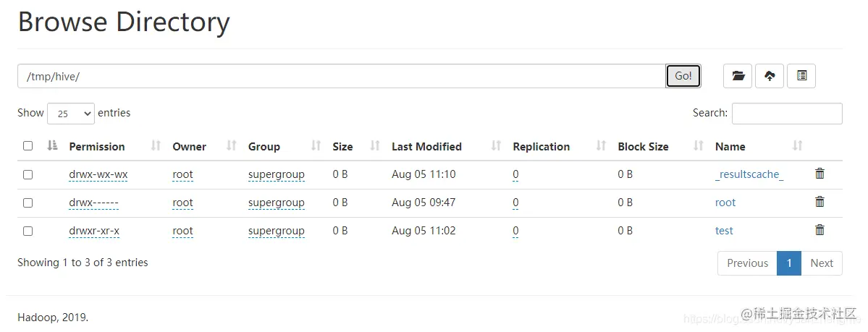Sort by Permission column arrows icon

156,146
